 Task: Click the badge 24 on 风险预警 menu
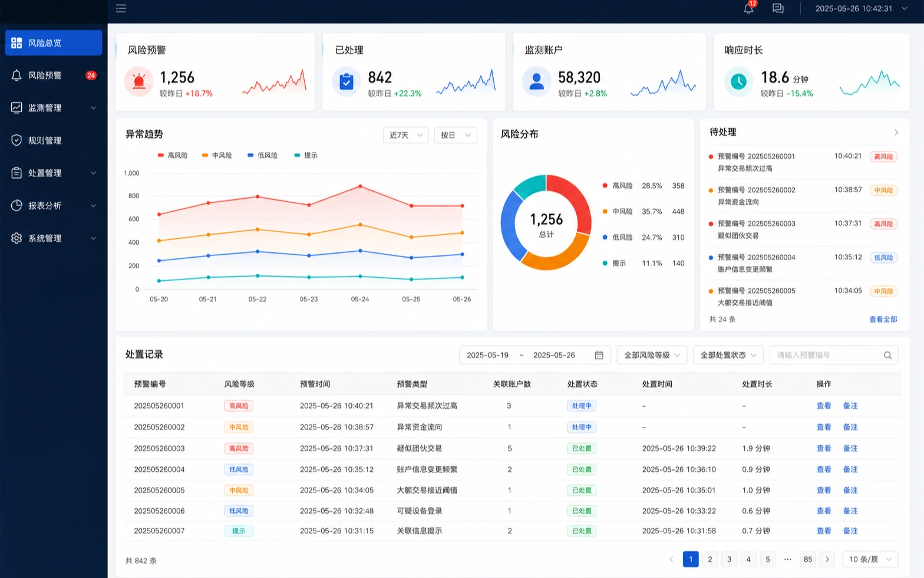91,75
